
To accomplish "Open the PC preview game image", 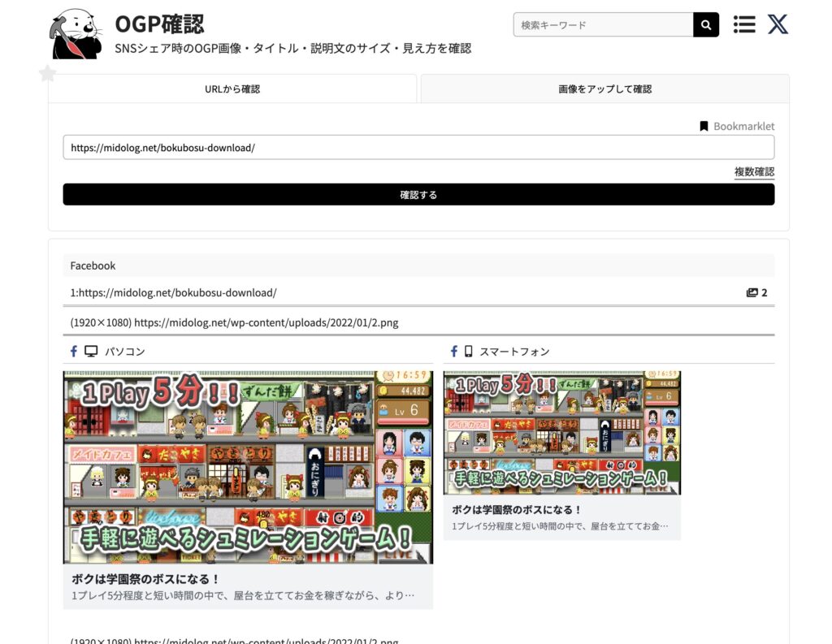I will [248, 467].
